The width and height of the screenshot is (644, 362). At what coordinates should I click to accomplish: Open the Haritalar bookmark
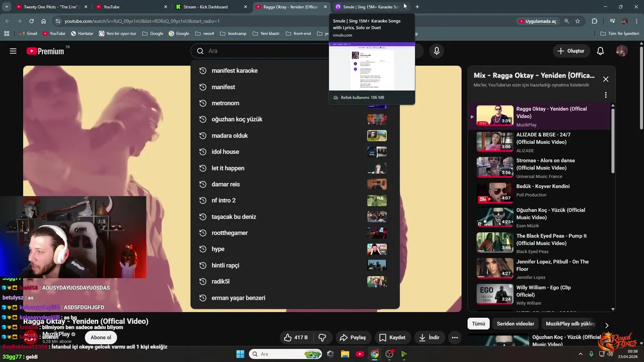coord(82,33)
